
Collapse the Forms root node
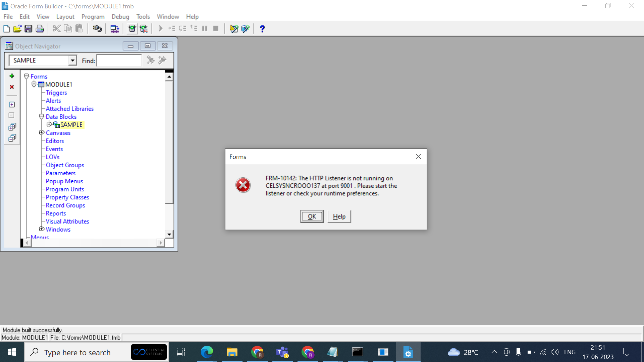tap(26, 76)
